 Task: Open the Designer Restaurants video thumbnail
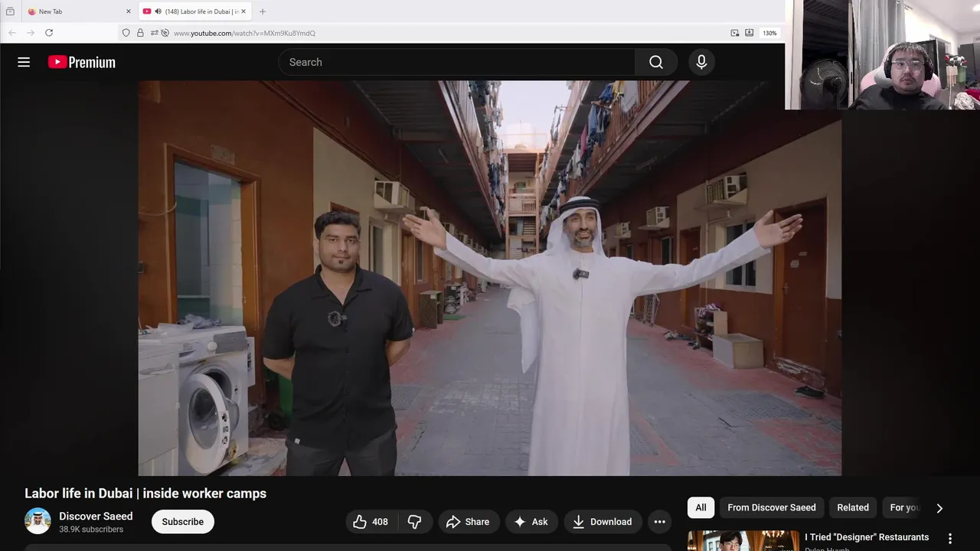point(743,541)
